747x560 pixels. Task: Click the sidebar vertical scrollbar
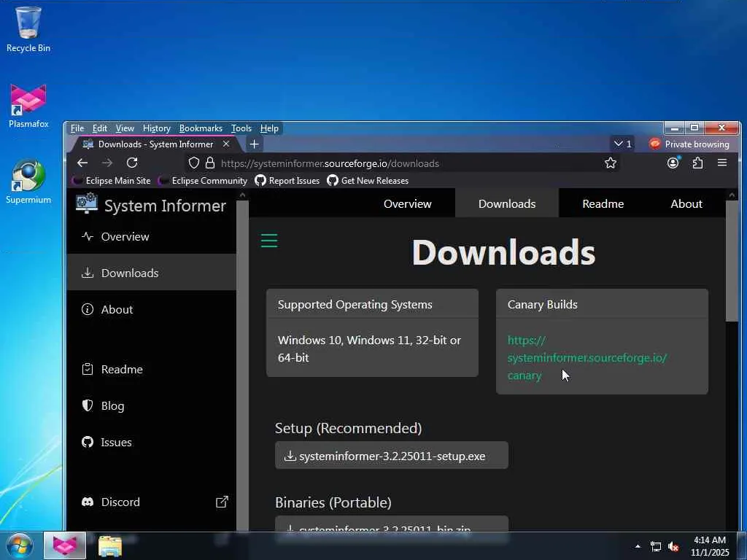242,365
